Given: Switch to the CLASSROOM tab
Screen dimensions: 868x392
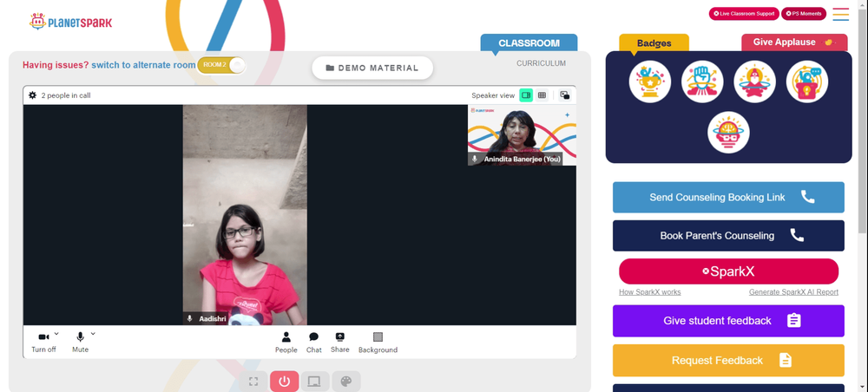Looking at the screenshot, I should pos(529,43).
